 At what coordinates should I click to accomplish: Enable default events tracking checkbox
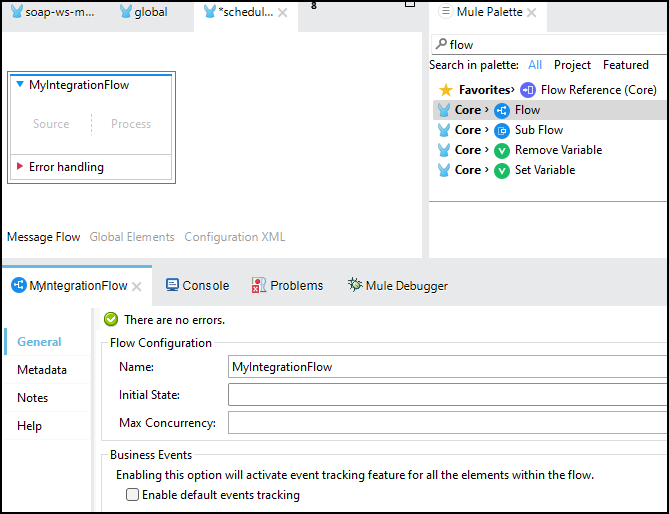pos(132,495)
